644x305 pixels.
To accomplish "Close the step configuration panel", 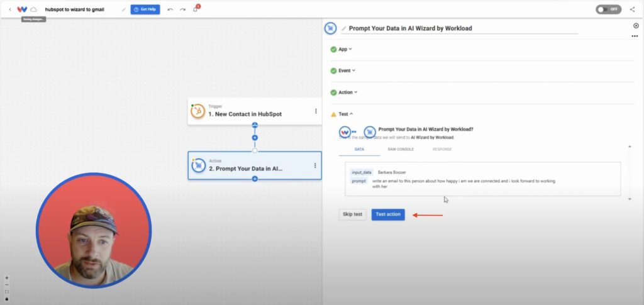I will (636, 26).
